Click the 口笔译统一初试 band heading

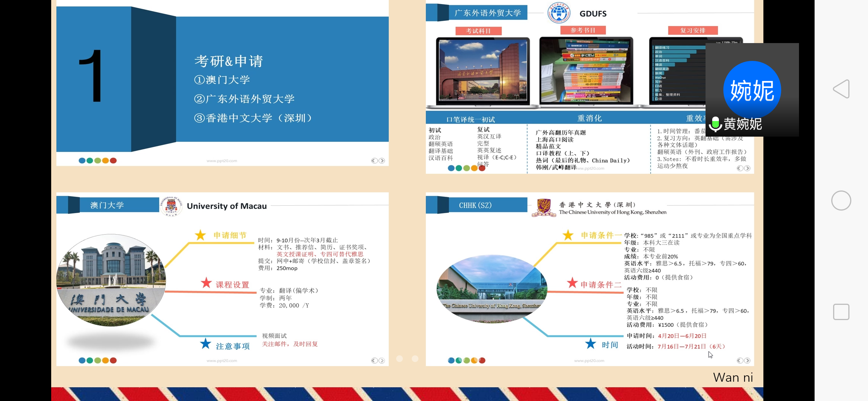(x=470, y=119)
